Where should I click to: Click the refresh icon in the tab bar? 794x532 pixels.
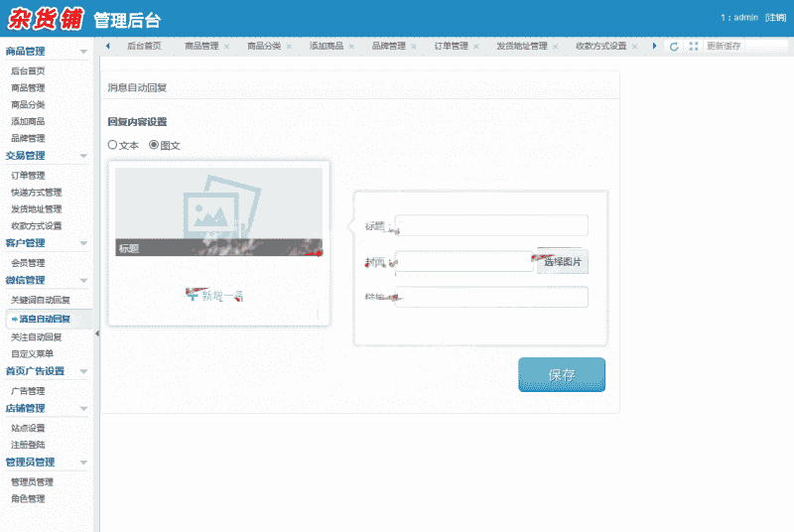click(x=675, y=47)
